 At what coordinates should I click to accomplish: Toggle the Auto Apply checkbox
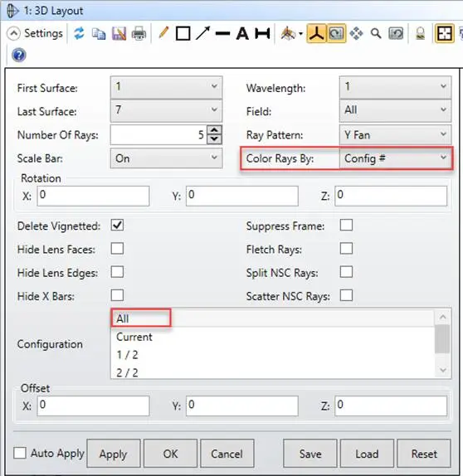point(20,453)
